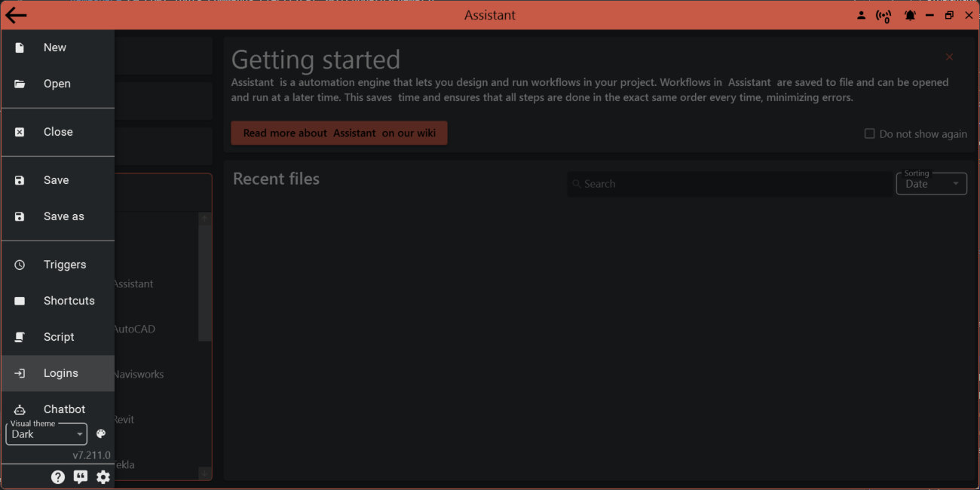The width and height of the screenshot is (980, 490).
Task: Click the Chatbot robot icon in sidebar
Action: point(19,409)
